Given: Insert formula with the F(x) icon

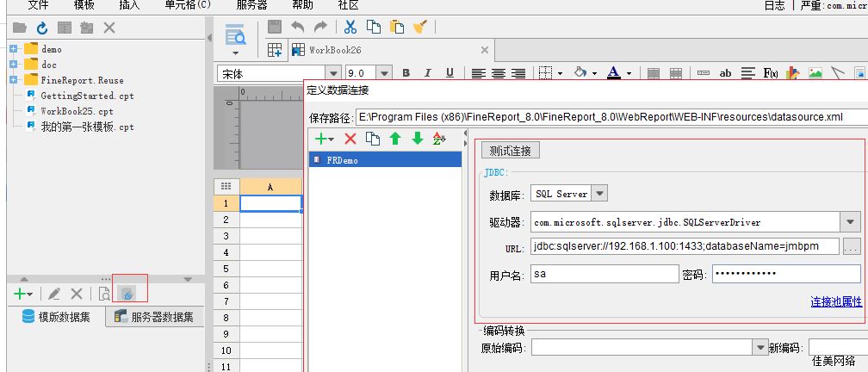Looking at the screenshot, I should coord(771,73).
